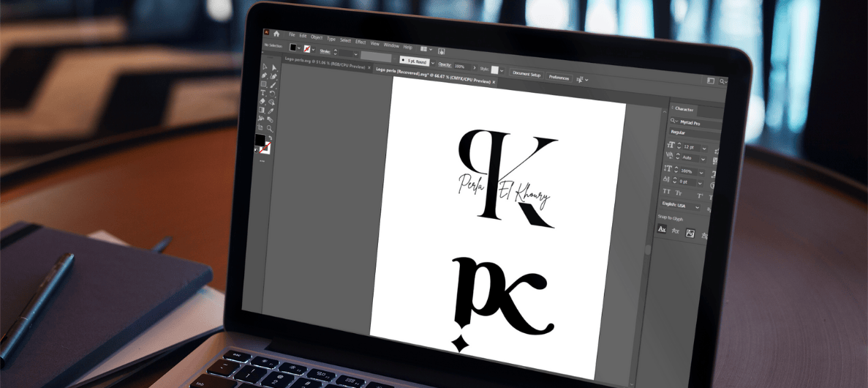Click the Preferences button
Screen dimensions: 868x388
[559, 77]
